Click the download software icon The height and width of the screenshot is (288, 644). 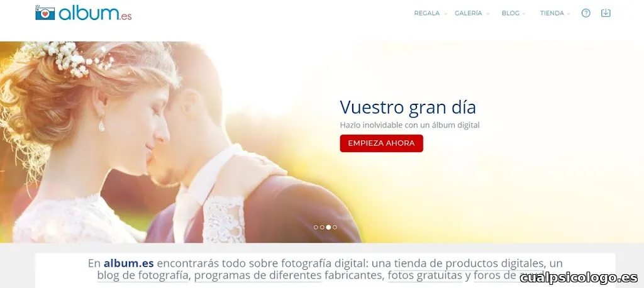606,13
